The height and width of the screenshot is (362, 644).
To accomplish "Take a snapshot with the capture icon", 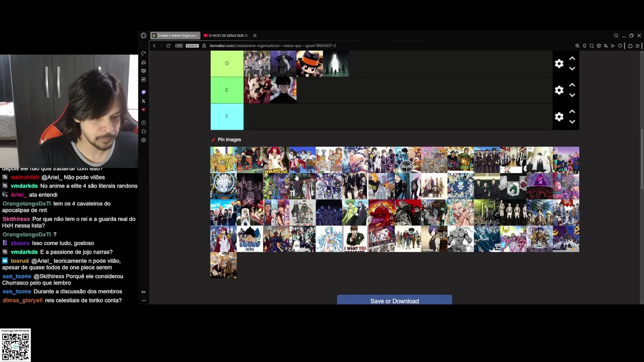I will tap(591, 46).
